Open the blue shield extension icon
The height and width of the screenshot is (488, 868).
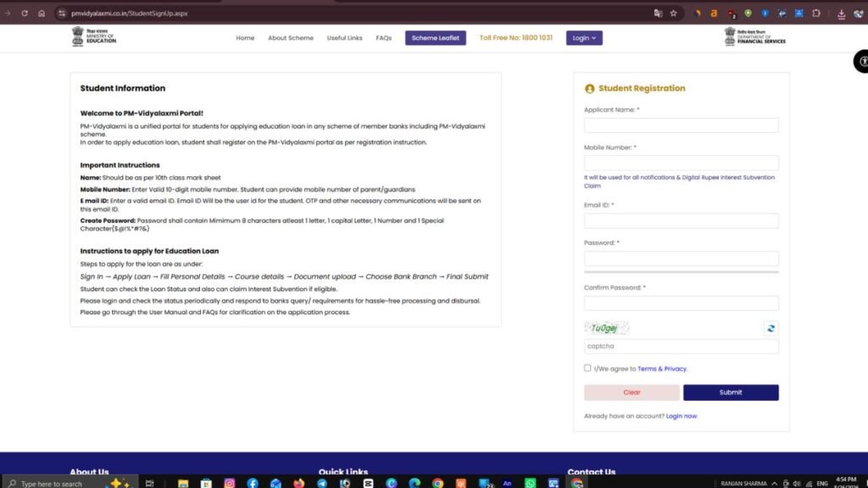765,14
